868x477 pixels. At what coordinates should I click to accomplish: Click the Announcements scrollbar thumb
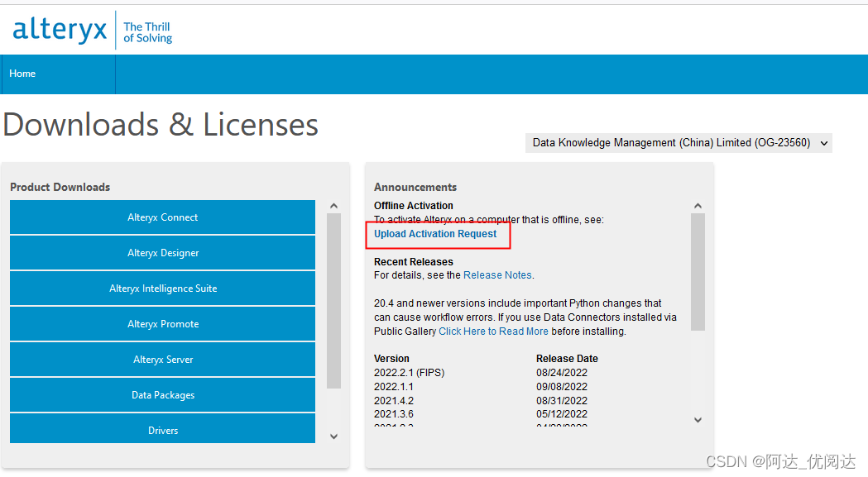698,272
